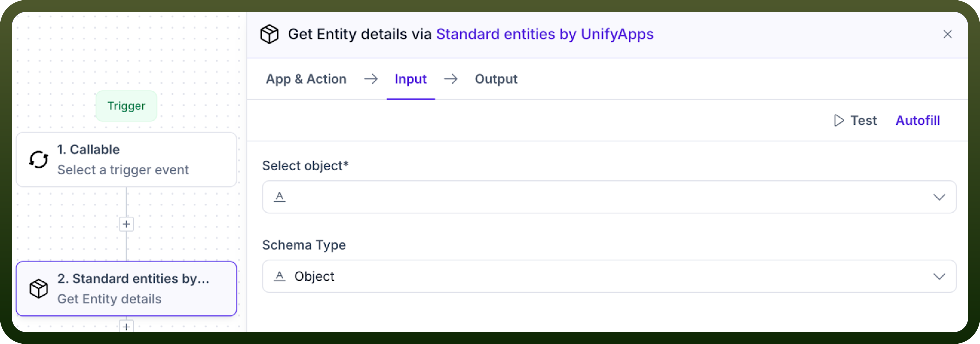Click the green Trigger label
Screen dimensions: 980x344
coord(126,106)
